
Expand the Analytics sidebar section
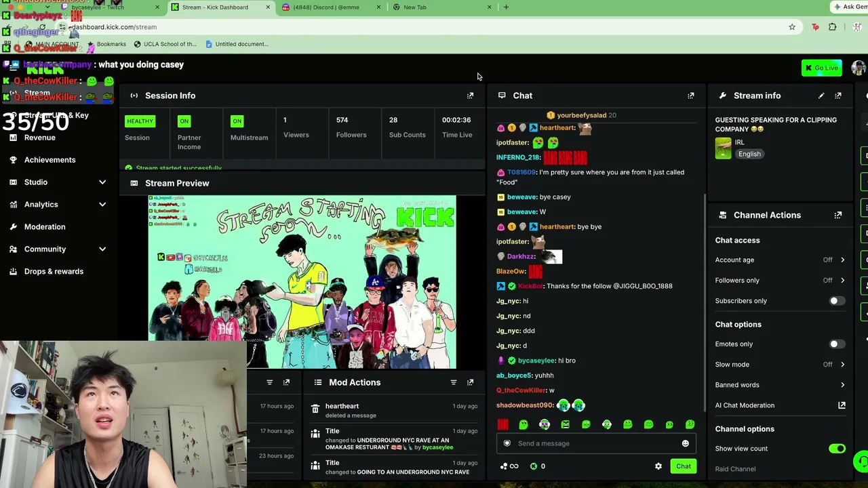[x=102, y=205]
